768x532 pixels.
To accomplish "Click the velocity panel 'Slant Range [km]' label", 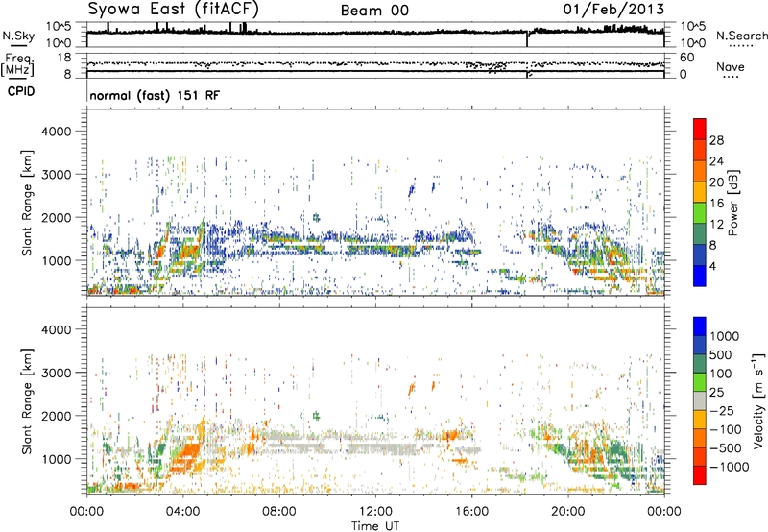I will coord(27,400).
